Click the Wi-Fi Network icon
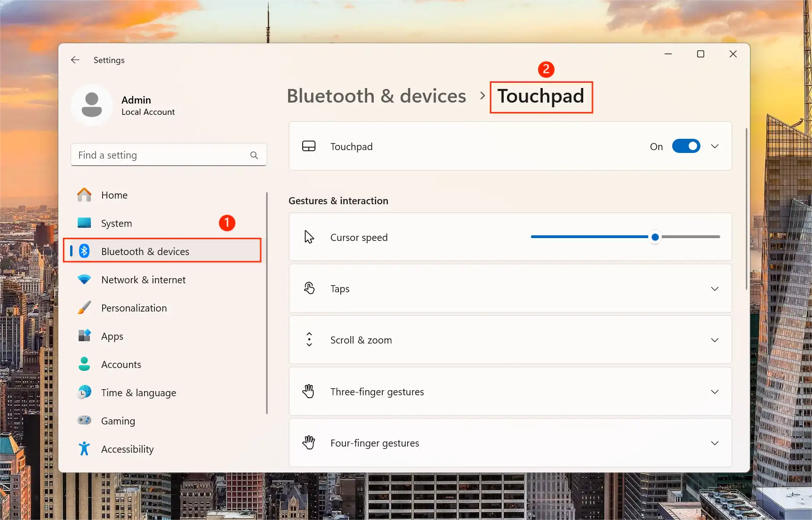Screen dimensions: 812x520 point(84,280)
